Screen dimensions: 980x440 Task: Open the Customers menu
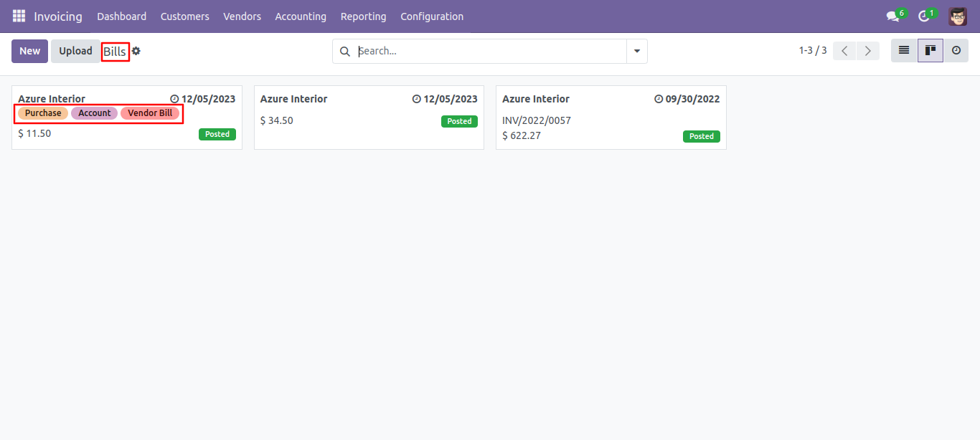pyautogui.click(x=185, y=16)
